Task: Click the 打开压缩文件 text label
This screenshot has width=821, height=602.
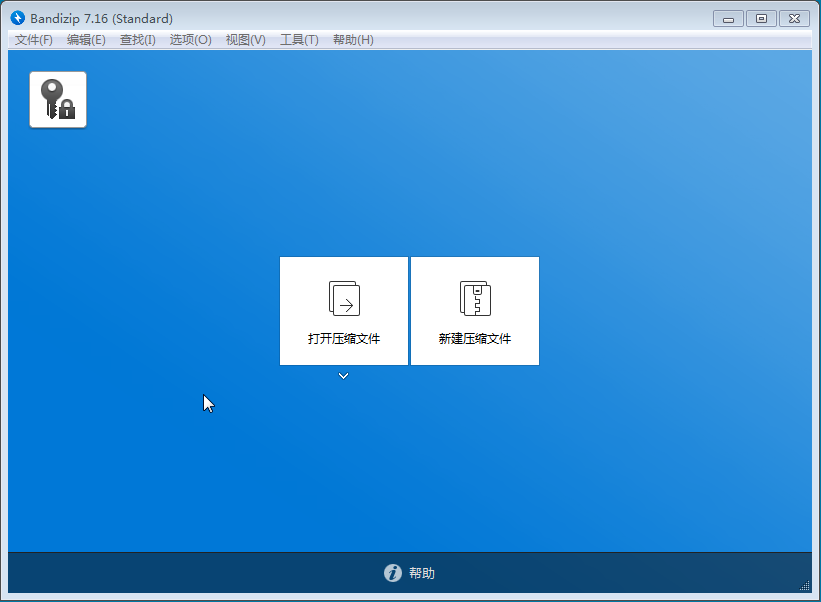Action: pos(344,339)
